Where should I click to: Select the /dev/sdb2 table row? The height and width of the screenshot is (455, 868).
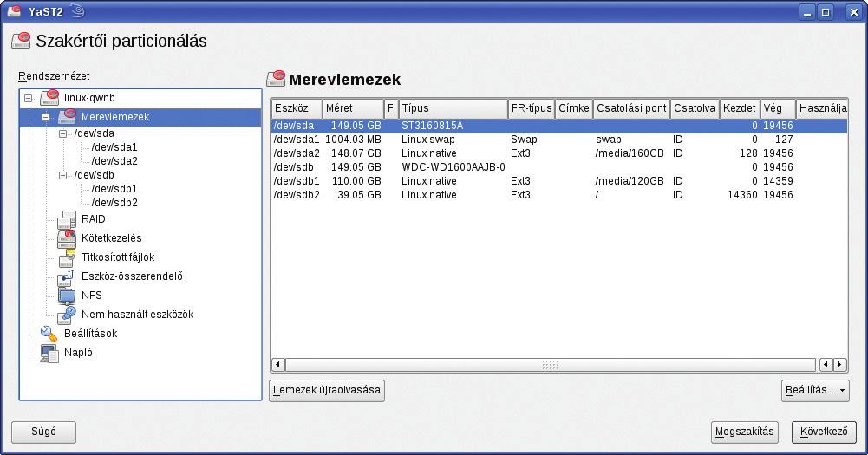559,195
